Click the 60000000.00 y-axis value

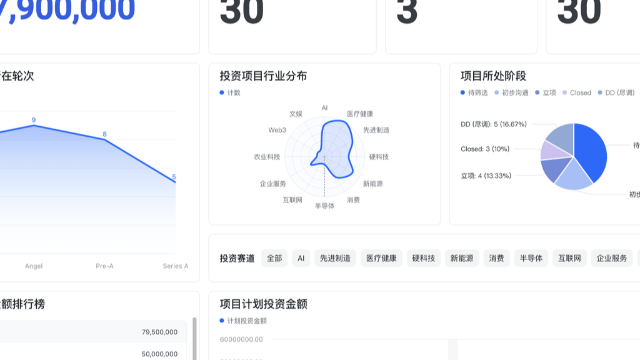point(241,340)
